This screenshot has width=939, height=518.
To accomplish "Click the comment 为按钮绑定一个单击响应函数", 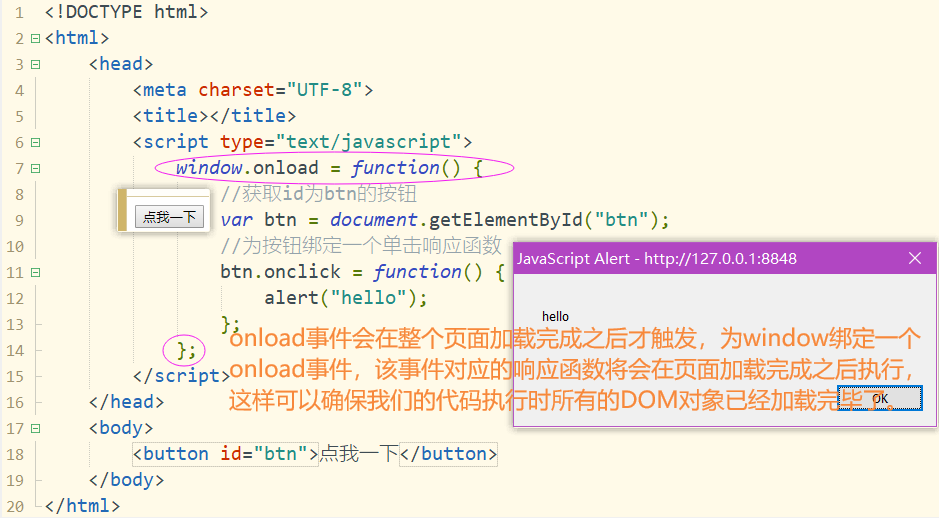I will point(361,246).
